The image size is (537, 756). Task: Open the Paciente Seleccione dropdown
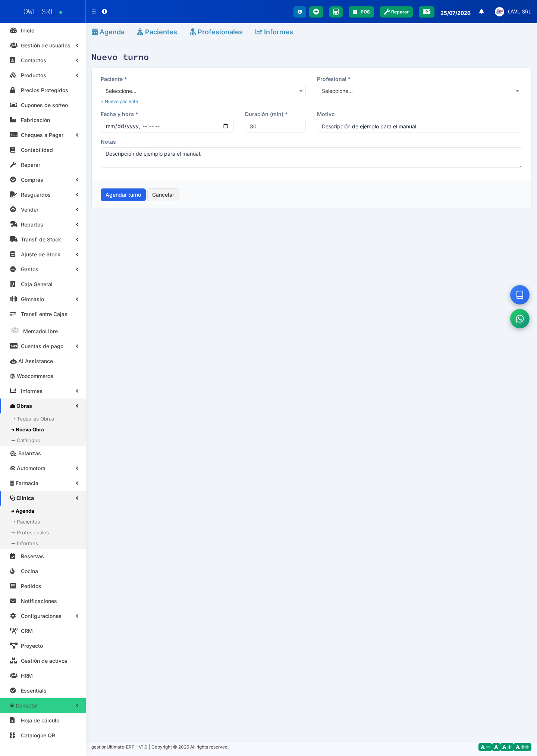[x=203, y=91]
